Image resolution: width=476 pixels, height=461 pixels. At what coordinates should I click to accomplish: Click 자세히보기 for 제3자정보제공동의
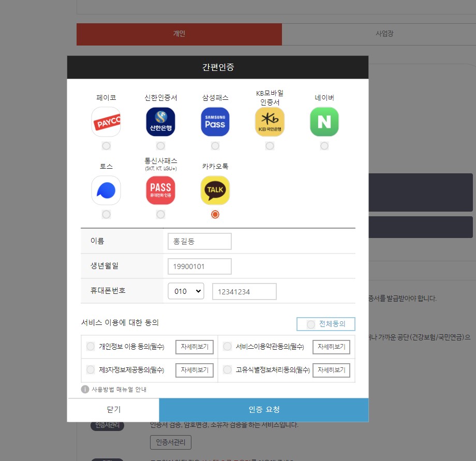coord(195,370)
